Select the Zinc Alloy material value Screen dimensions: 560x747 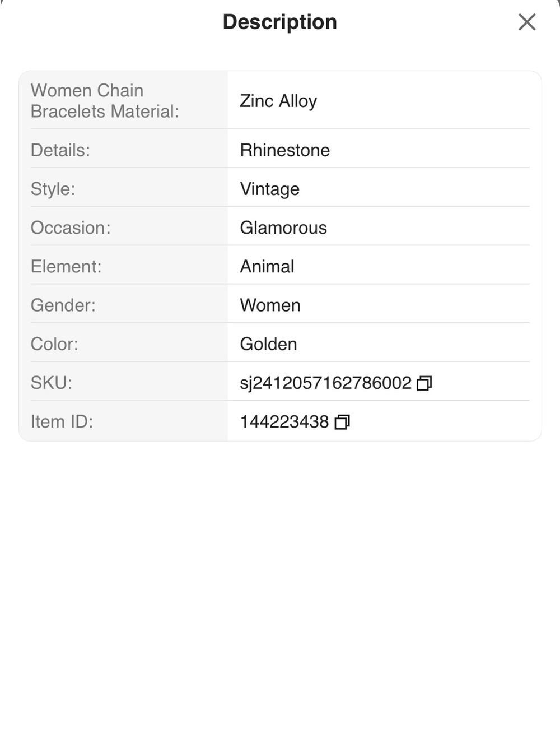coord(278,101)
